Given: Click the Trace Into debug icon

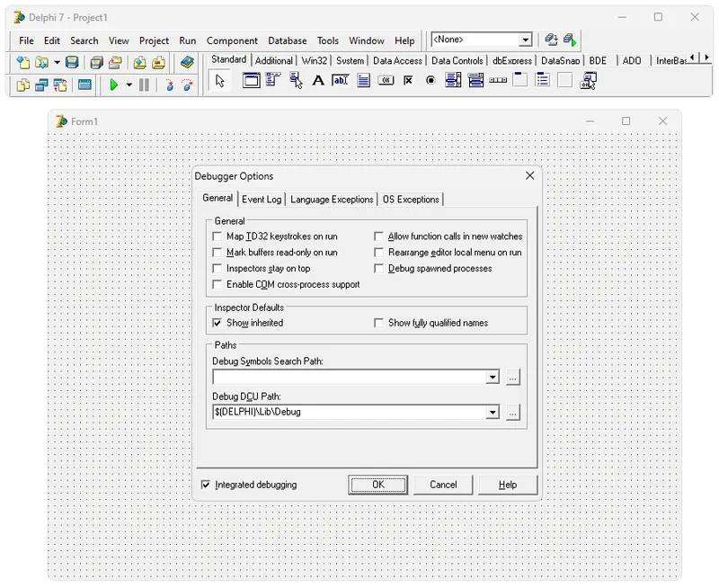Looking at the screenshot, I should [x=170, y=85].
